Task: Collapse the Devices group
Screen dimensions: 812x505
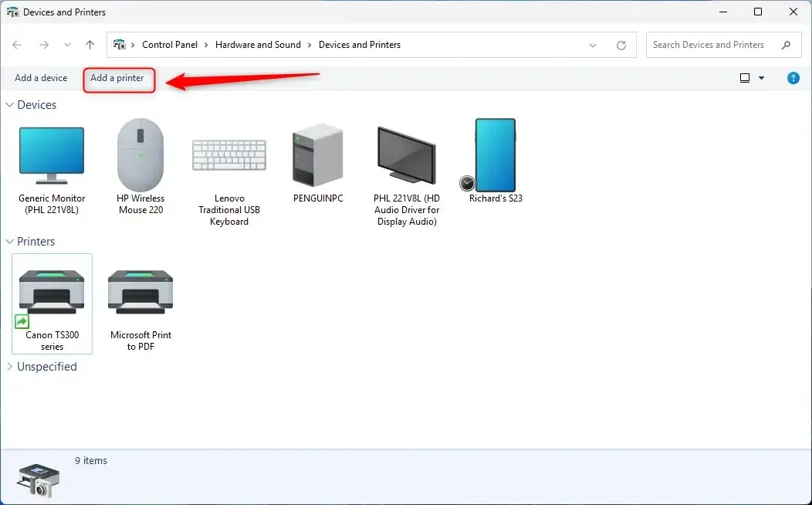Action: pos(10,105)
